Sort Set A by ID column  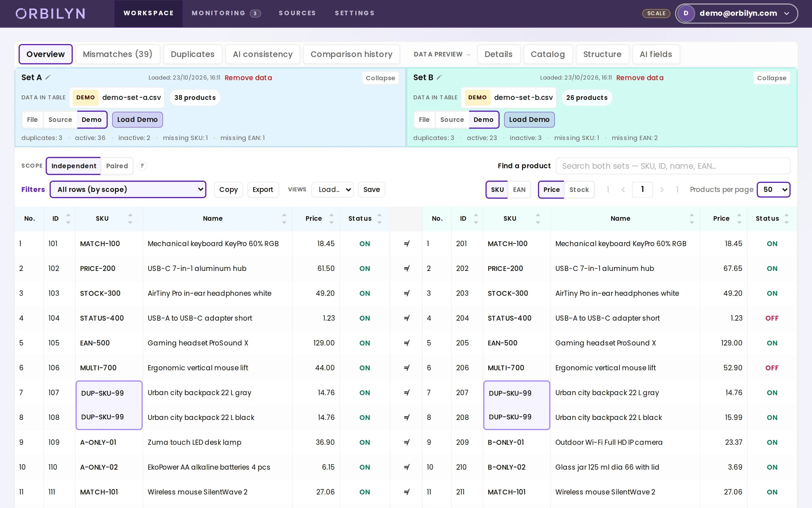click(x=68, y=218)
